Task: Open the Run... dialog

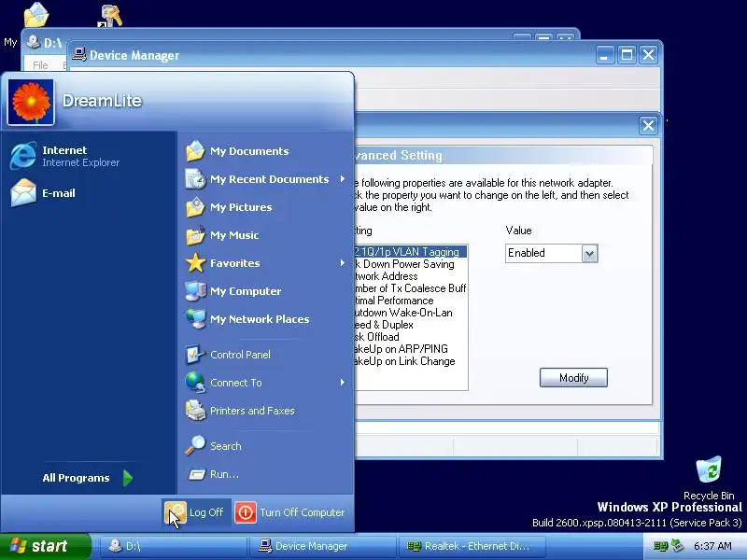Action: [213, 474]
